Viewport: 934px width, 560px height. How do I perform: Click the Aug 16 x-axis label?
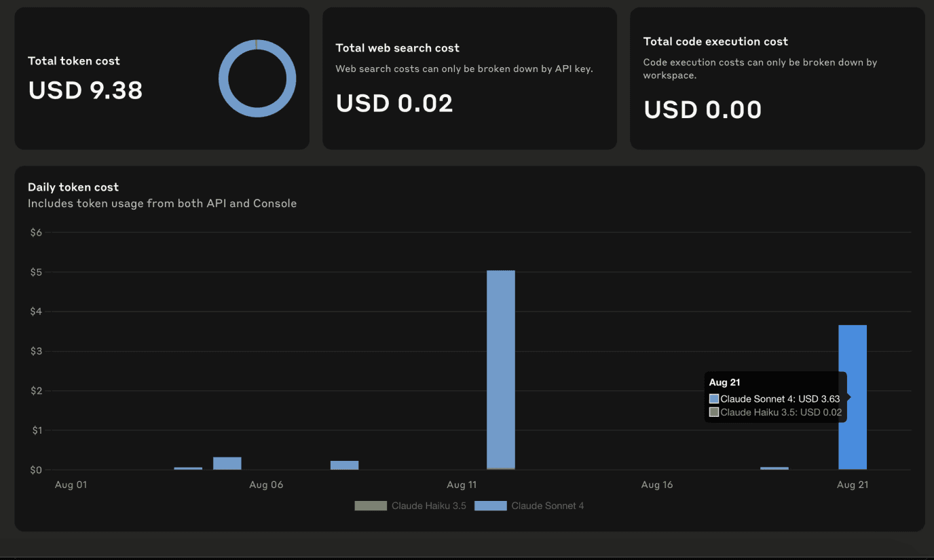tap(657, 485)
